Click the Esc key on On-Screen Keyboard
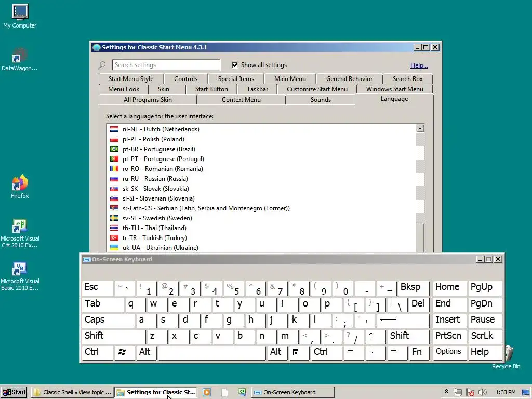The image size is (532, 399). point(97,288)
